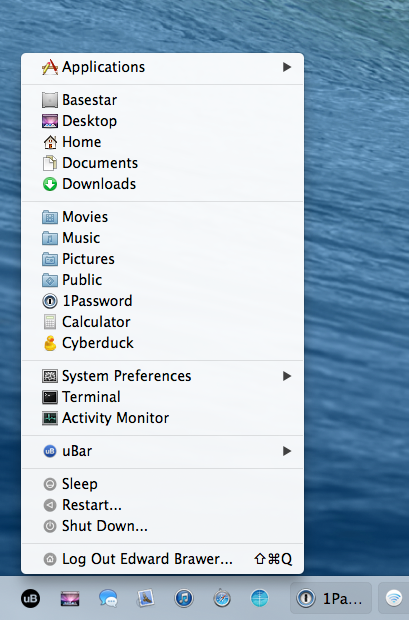Click the Wi-Fi icon in the bar
The image size is (409, 620).
(394, 598)
